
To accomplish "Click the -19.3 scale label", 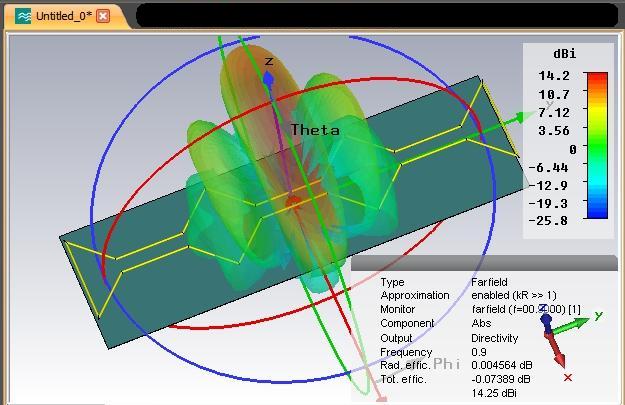I will click(548, 204).
